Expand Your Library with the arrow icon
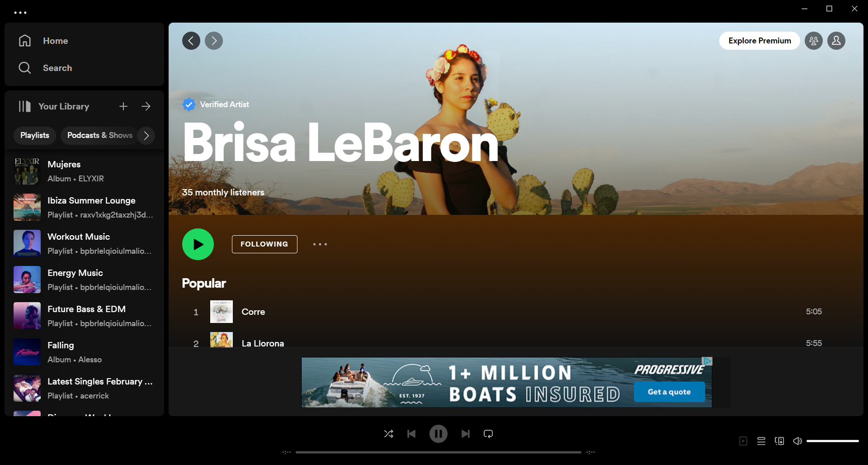The image size is (868, 465). tap(146, 106)
